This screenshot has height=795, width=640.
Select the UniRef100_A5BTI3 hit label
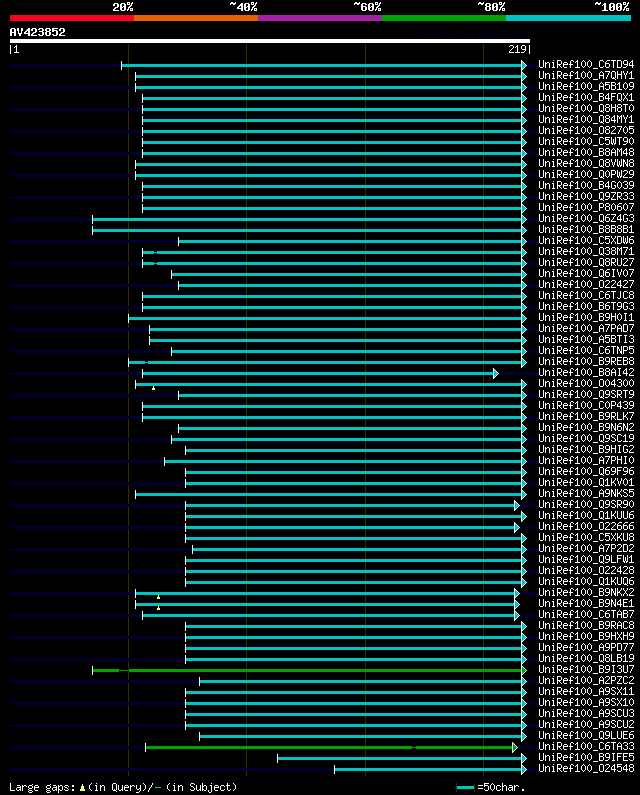click(x=586, y=339)
